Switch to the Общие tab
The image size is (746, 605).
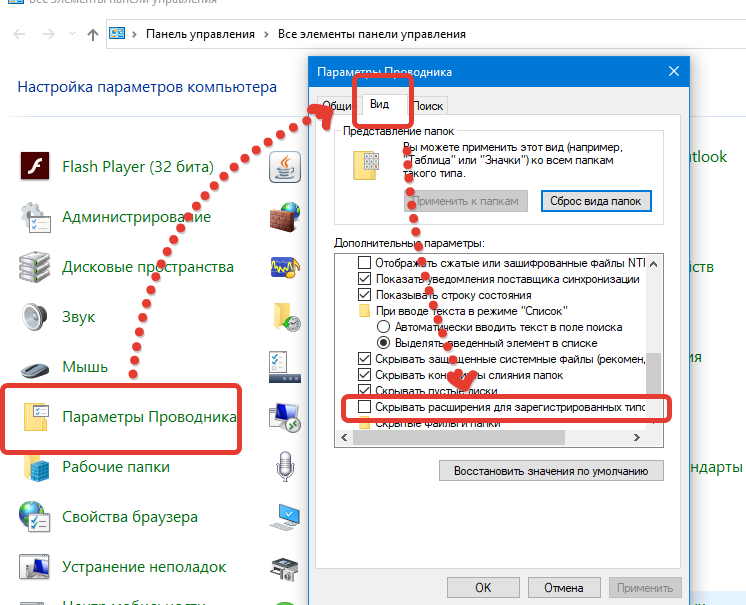[337, 106]
